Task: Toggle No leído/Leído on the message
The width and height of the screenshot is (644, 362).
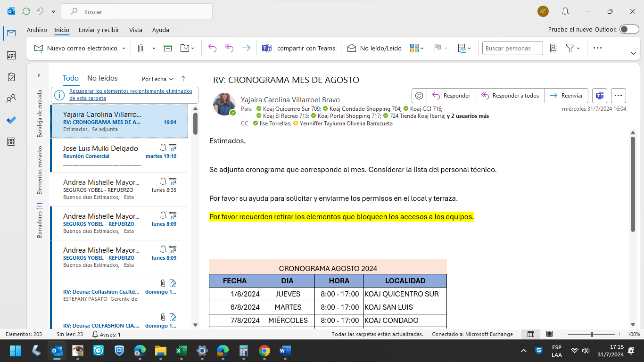Action: pos(374,48)
